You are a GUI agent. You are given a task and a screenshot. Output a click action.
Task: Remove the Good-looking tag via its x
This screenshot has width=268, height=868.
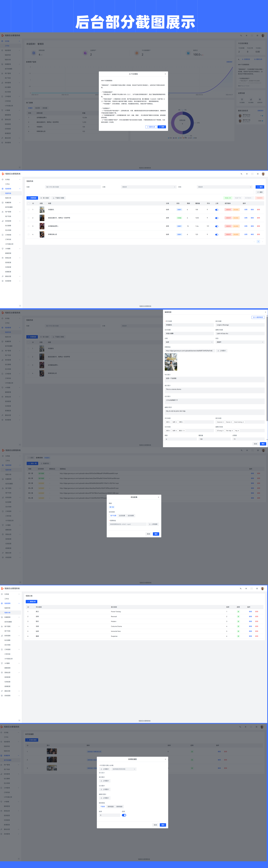[x=243, y=422]
